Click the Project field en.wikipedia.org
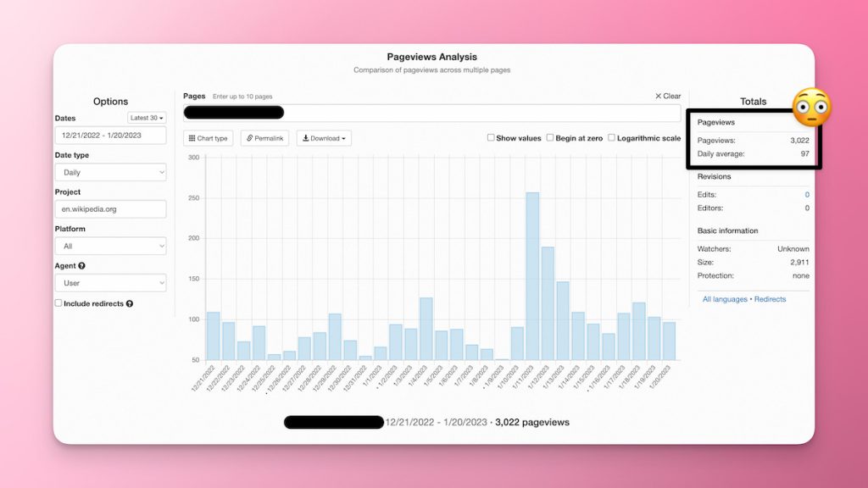This screenshot has height=488, width=868. 110,208
